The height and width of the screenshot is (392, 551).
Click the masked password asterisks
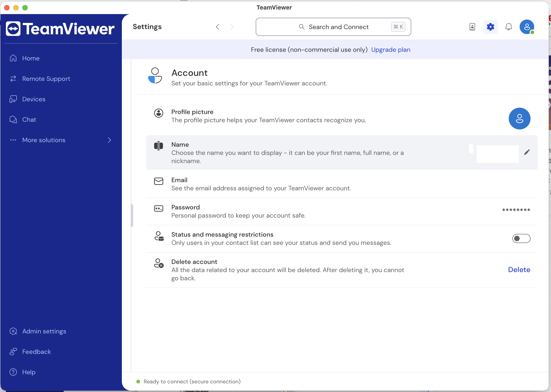coord(516,210)
